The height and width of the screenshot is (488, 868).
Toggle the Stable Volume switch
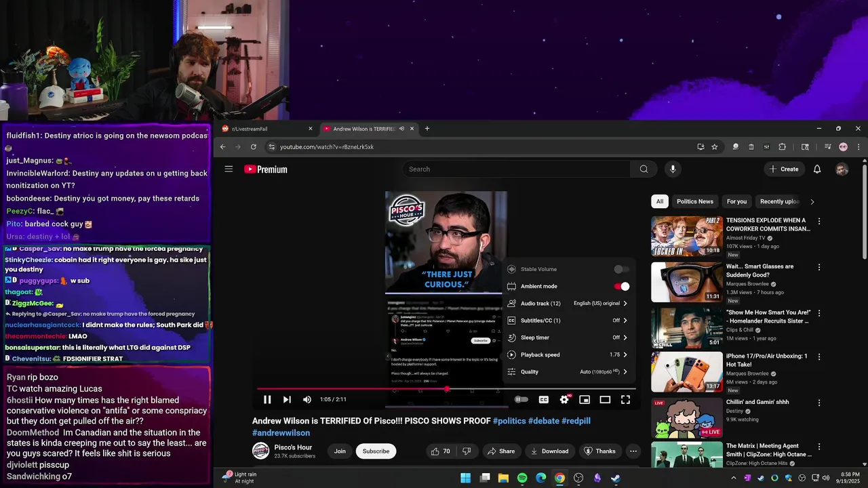(x=621, y=269)
